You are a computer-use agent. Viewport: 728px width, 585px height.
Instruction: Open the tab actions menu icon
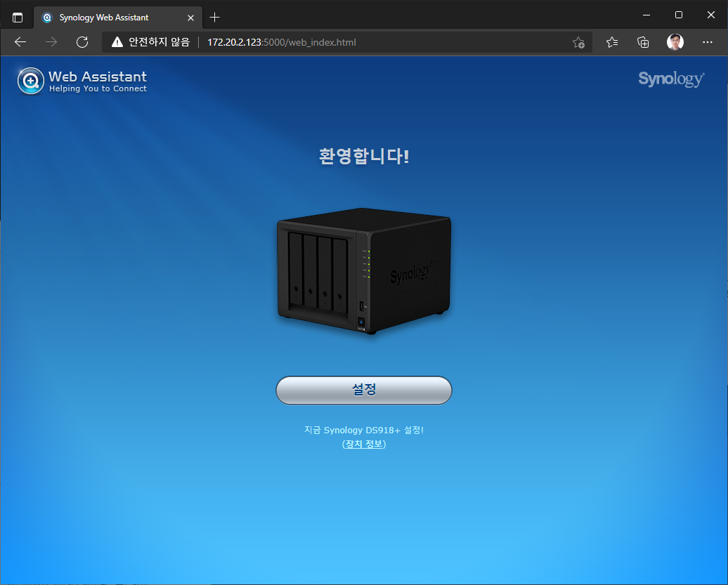pos(18,18)
